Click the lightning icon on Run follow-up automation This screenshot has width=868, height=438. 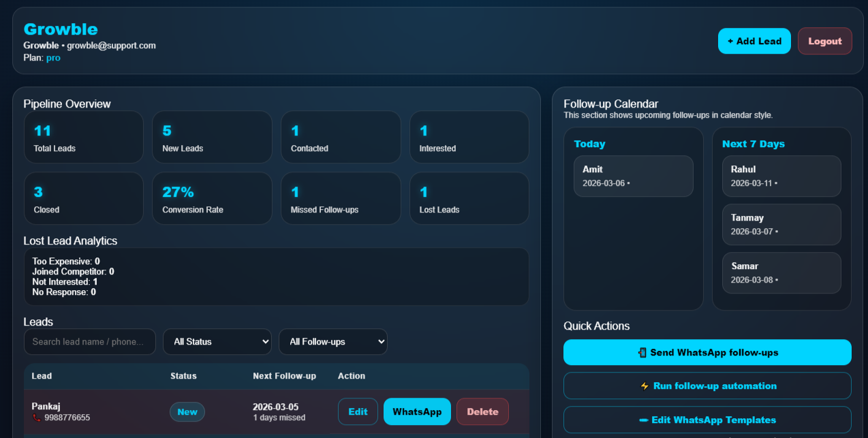645,386
